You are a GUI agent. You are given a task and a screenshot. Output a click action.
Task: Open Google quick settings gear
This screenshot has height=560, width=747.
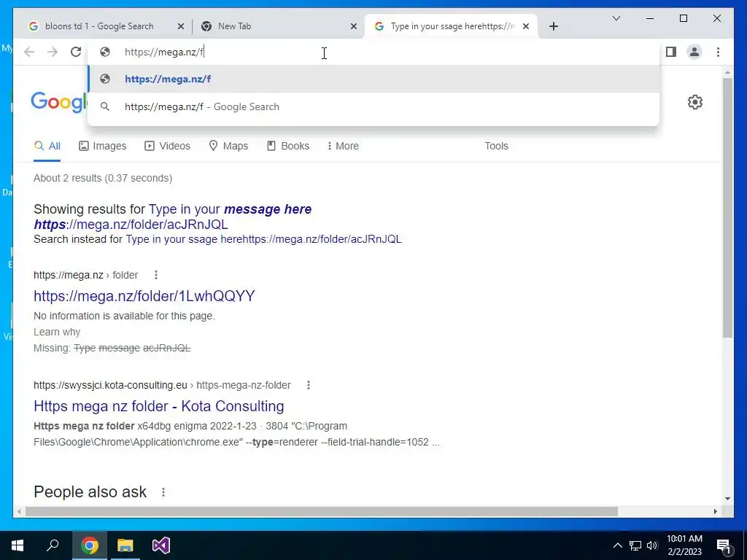click(x=695, y=102)
